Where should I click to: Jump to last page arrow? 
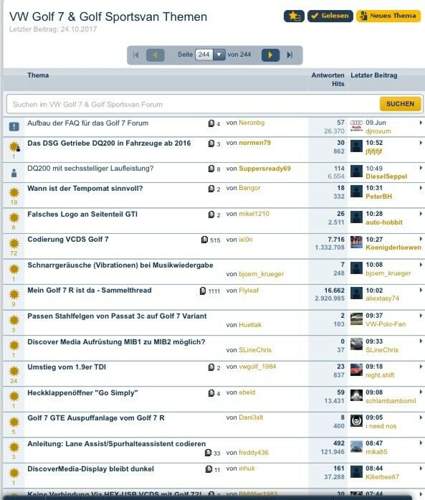[x=290, y=55]
